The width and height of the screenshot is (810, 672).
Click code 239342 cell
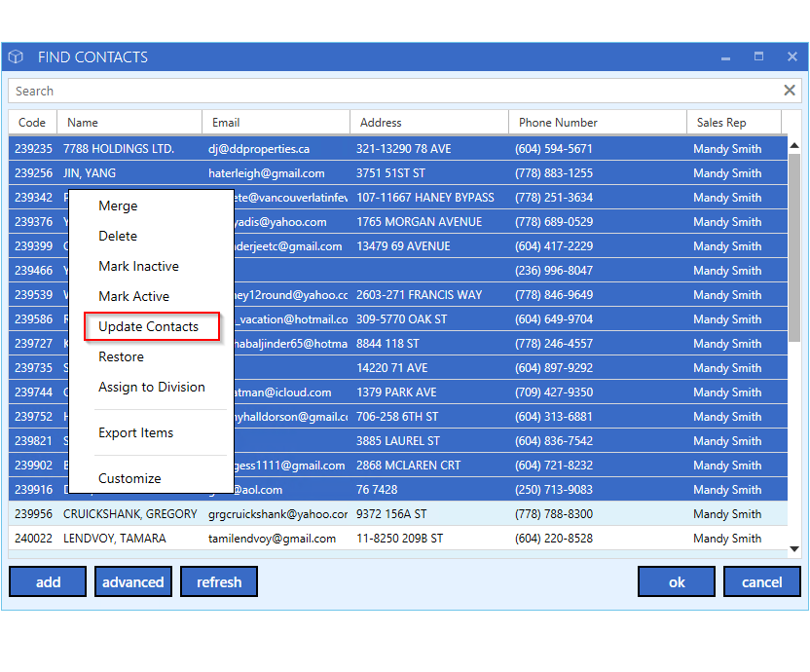click(x=33, y=198)
